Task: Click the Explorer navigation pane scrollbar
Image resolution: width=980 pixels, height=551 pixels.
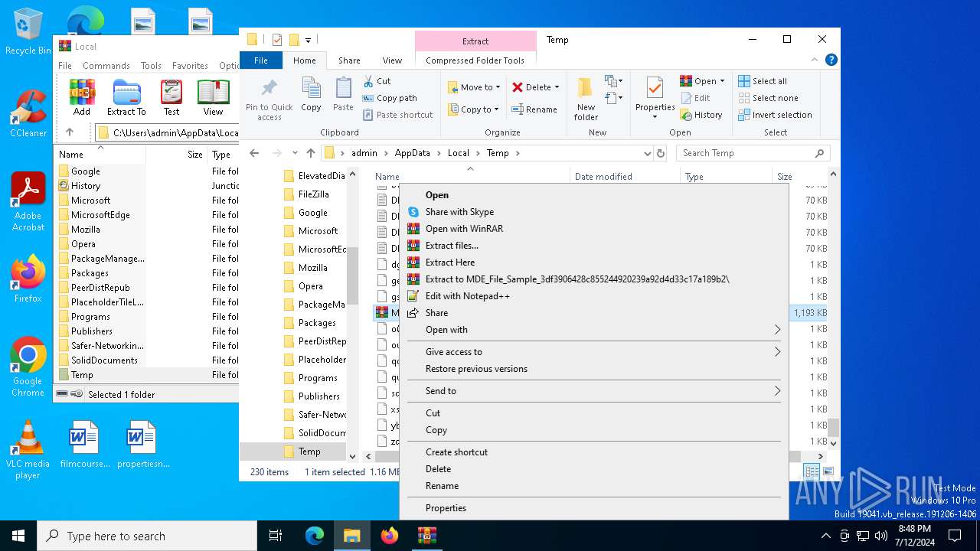Action: pos(353,275)
